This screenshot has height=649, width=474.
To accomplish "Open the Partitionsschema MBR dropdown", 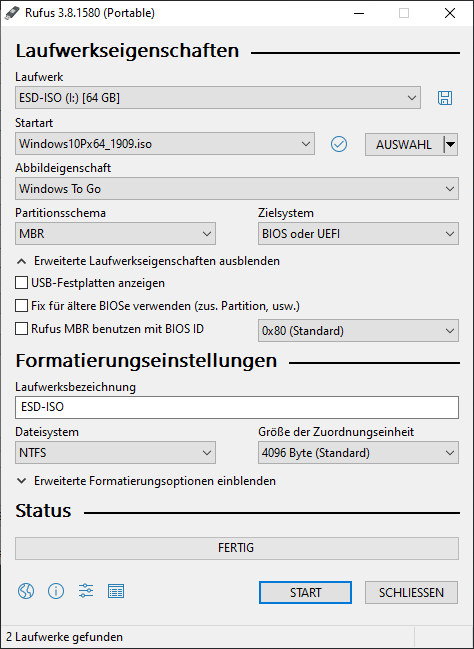I will coord(115,234).
